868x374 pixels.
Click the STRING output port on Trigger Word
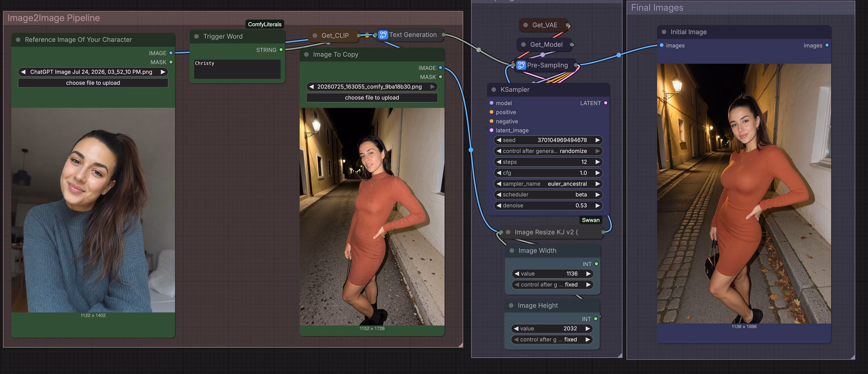tap(281, 50)
